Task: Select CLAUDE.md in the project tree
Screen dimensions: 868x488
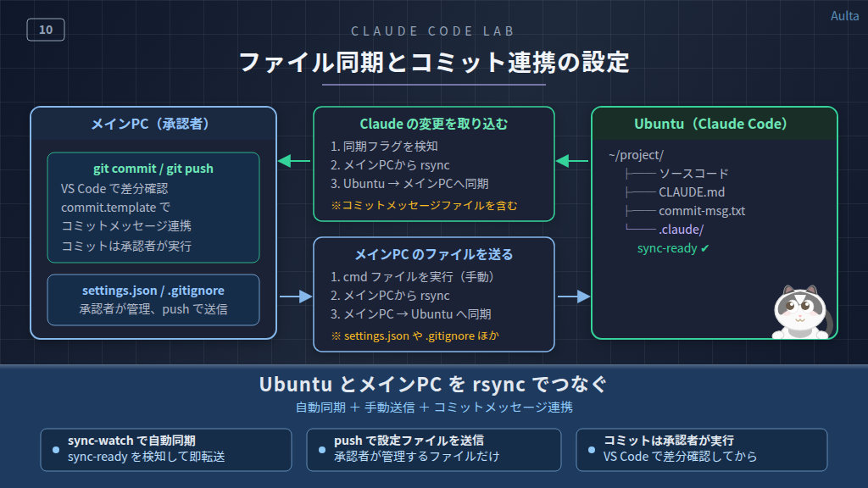Action: (691, 192)
